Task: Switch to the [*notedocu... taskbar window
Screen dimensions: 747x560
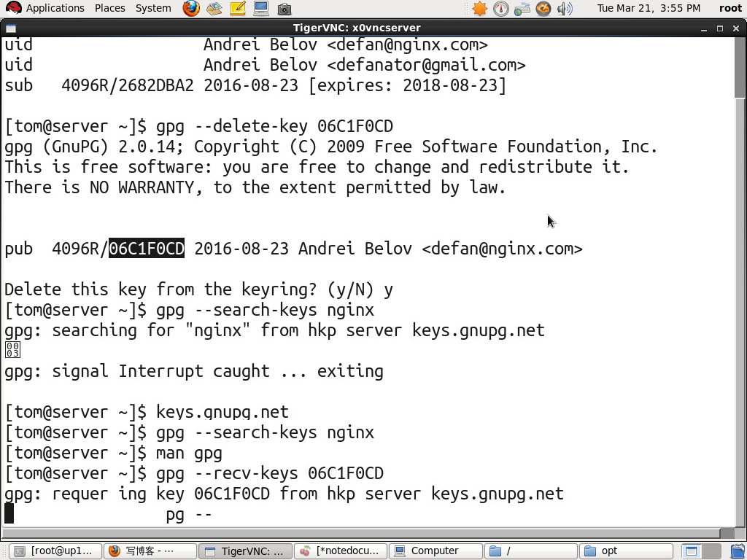Action: pyautogui.click(x=340, y=551)
